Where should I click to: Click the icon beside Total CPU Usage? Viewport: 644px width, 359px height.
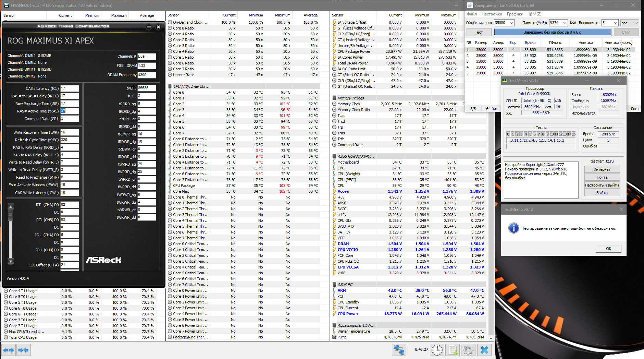(x=6, y=337)
